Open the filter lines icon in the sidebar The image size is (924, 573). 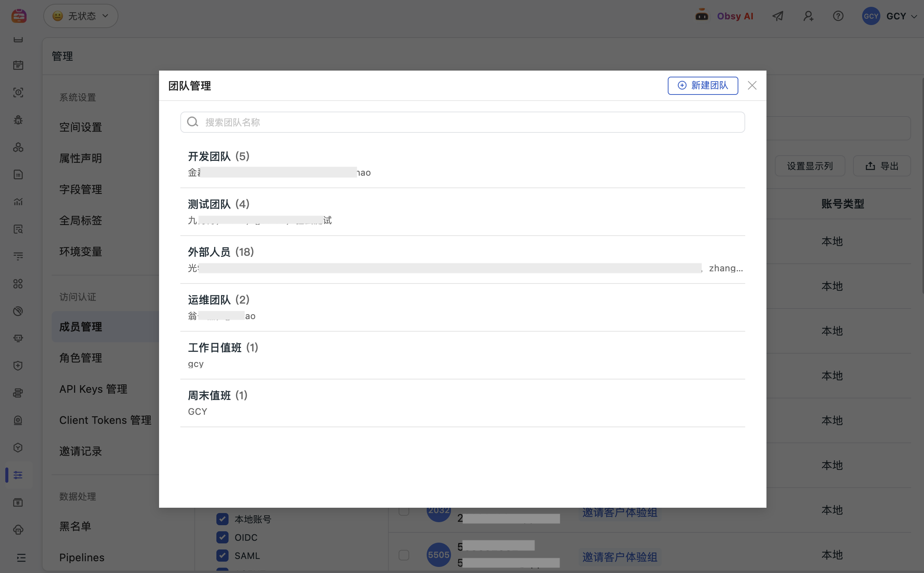point(18,257)
